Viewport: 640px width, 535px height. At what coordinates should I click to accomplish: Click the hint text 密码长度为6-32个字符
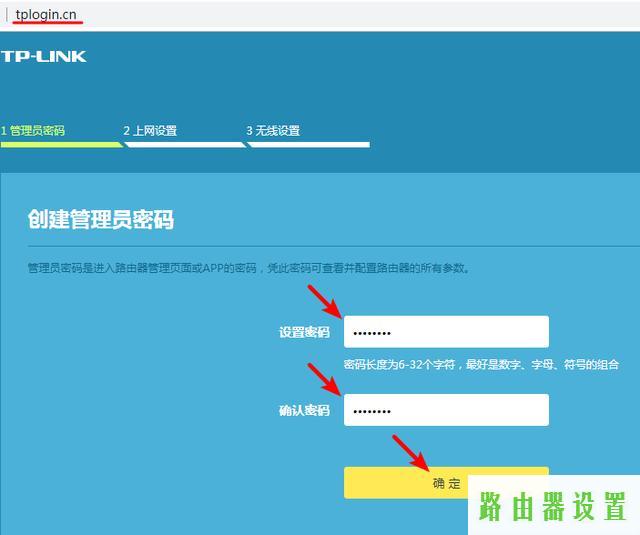[399, 364]
